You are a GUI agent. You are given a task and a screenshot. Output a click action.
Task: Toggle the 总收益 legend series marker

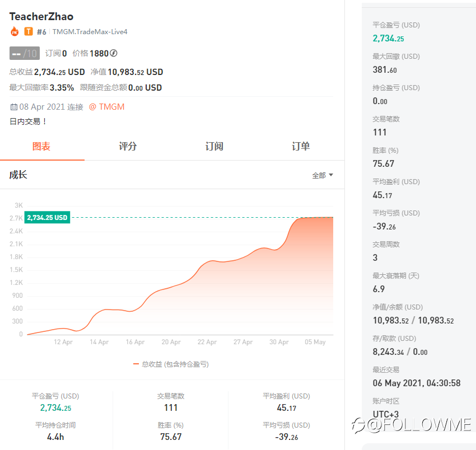click(136, 364)
